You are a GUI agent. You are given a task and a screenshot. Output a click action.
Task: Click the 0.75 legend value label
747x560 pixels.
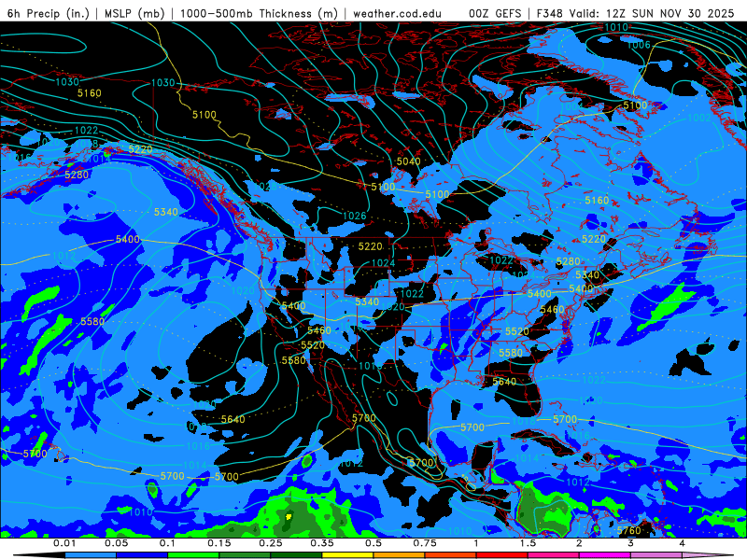click(x=425, y=543)
